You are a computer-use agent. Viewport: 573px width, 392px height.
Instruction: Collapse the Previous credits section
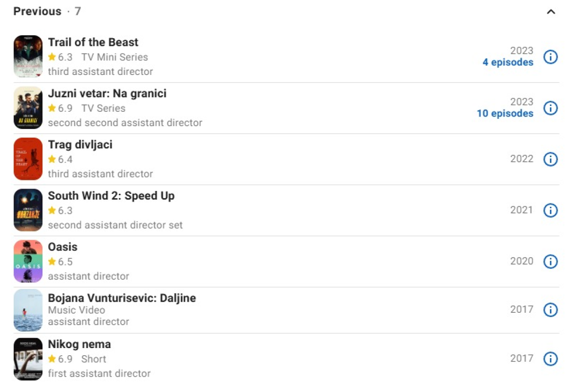pos(551,12)
